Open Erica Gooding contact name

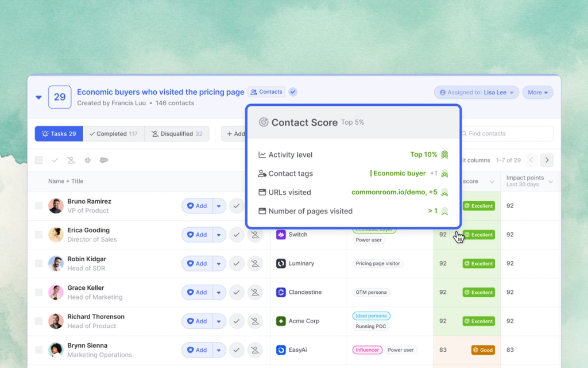pyautogui.click(x=88, y=230)
